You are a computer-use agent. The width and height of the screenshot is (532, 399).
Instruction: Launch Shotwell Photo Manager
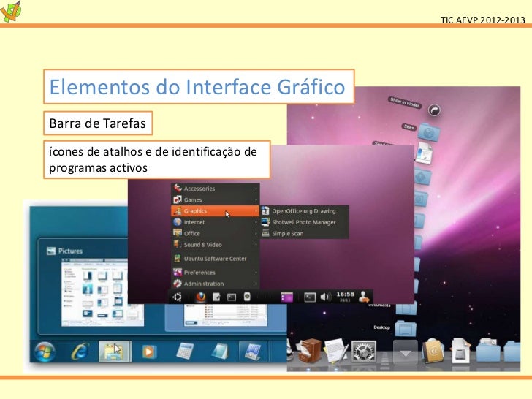[304, 222]
